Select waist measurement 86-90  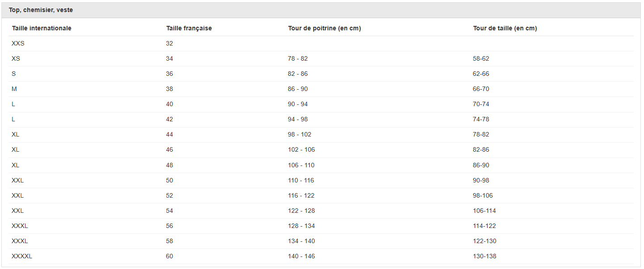481,165
